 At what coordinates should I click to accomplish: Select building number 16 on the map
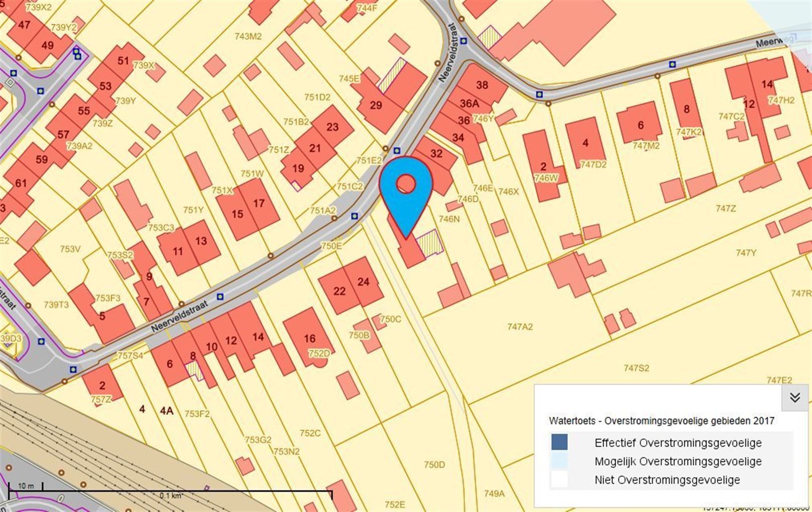[309, 339]
